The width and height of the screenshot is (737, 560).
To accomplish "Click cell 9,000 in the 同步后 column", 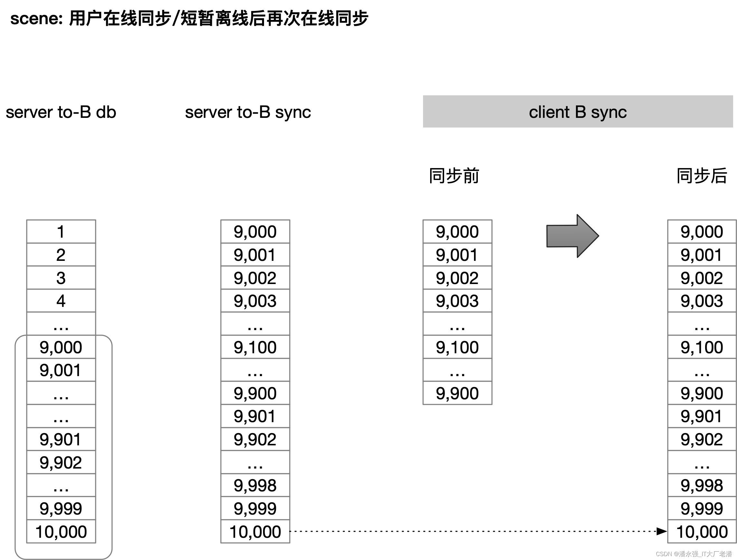I will [702, 231].
